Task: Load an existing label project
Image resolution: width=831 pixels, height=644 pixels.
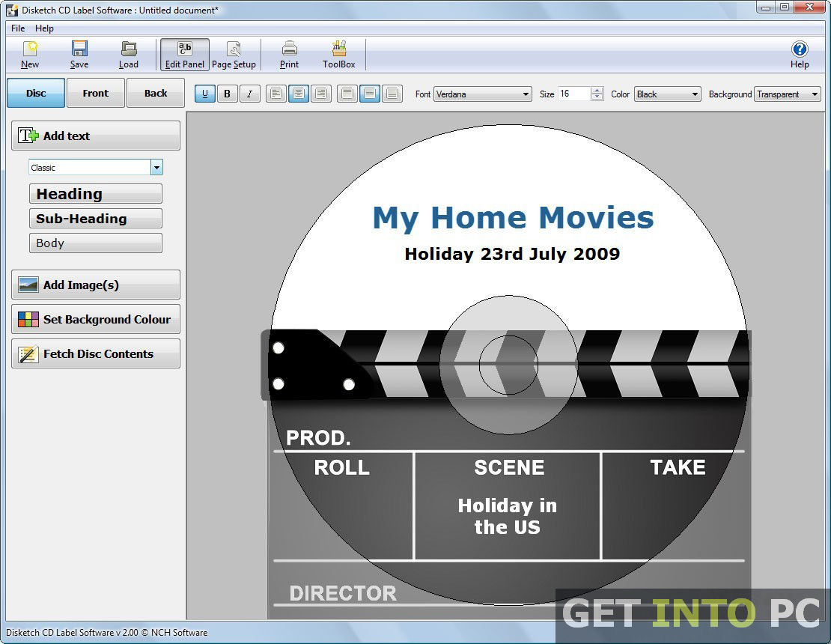Action: 128,54
